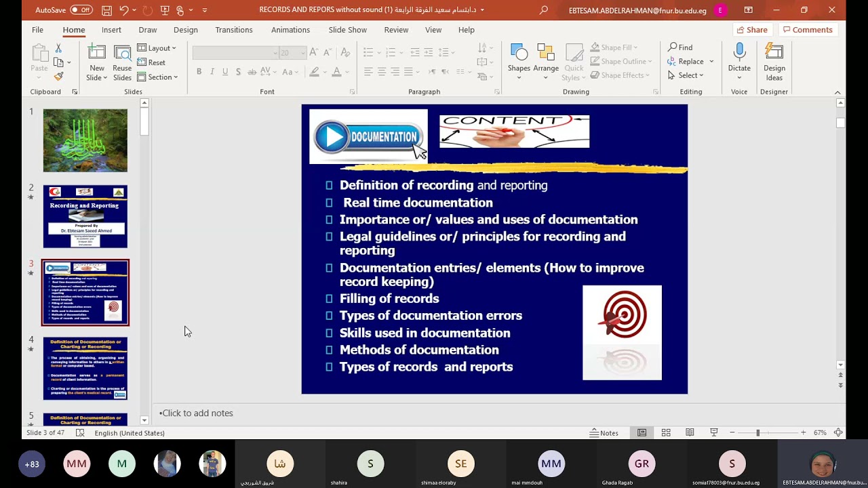Select slide 4 thumbnail
The width and height of the screenshot is (868, 488).
tap(85, 369)
